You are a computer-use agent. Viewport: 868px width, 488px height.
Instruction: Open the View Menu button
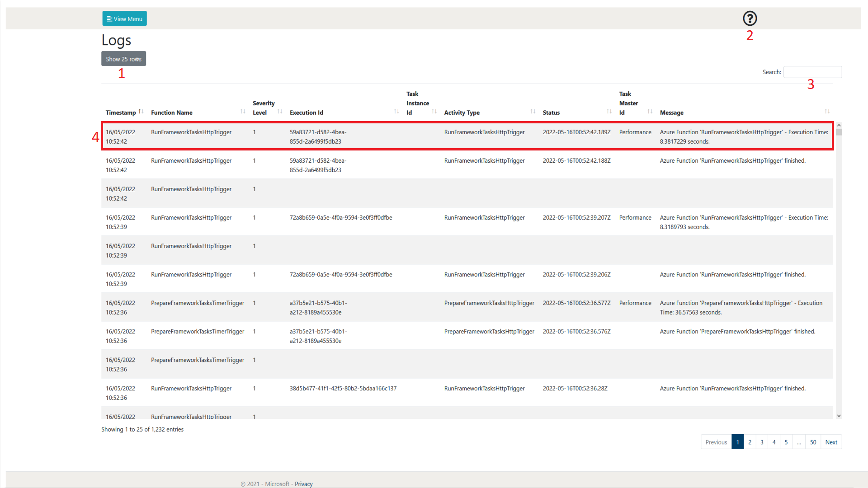(124, 19)
